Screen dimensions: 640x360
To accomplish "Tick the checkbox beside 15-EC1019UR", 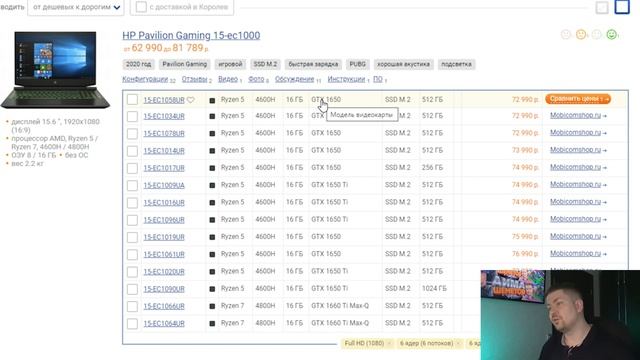I will pos(132,237).
